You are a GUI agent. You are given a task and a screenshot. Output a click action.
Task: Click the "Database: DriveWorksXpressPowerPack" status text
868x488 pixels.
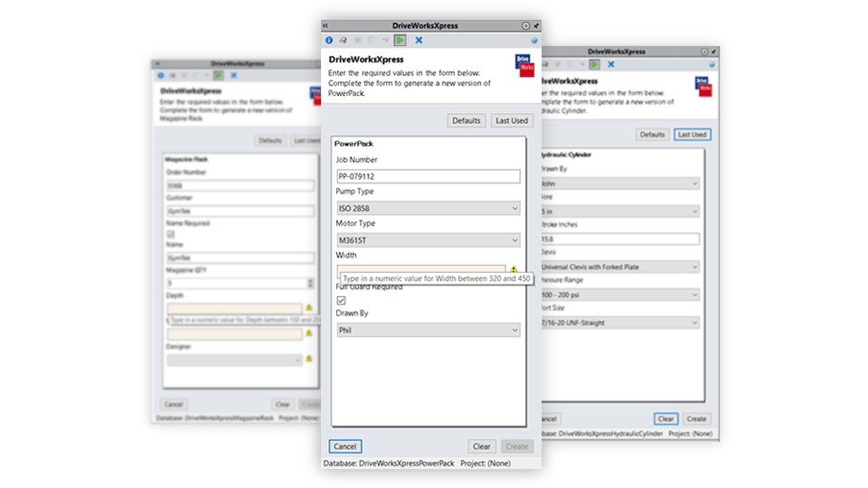[x=389, y=463]
